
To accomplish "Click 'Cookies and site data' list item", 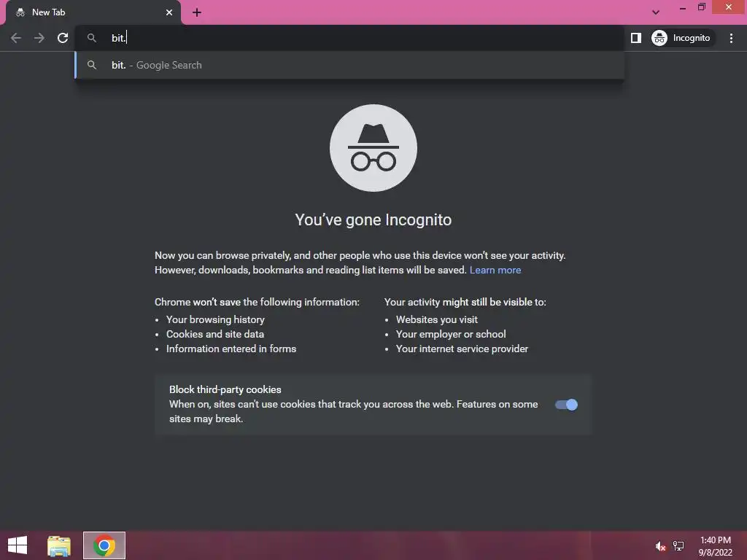I will (x=215, y=334).
